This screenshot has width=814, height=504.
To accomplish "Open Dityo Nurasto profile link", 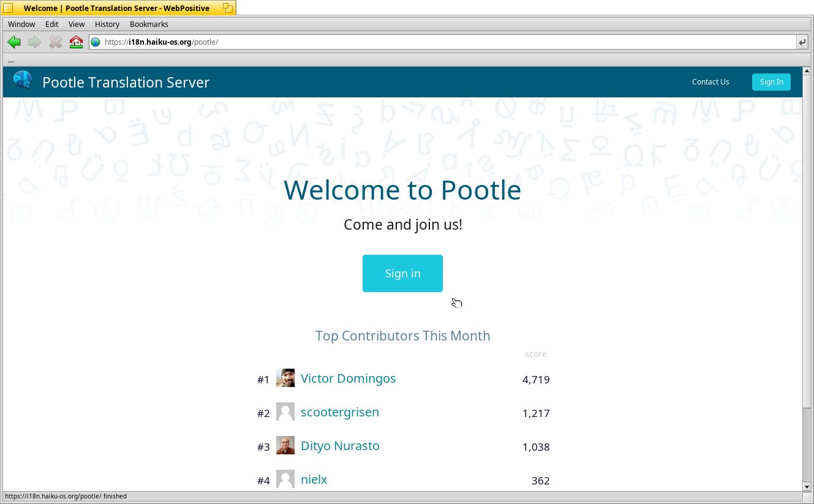I will click(340, 446).
